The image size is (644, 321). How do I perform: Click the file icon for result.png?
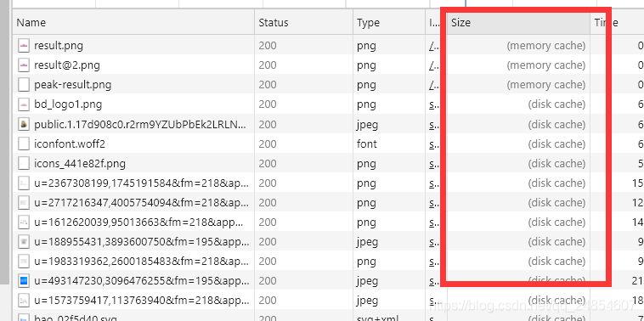coord(24,46)
